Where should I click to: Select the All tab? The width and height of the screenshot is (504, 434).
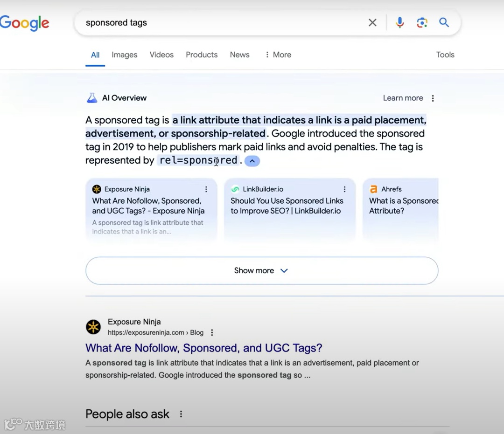[x=95, y=55]
